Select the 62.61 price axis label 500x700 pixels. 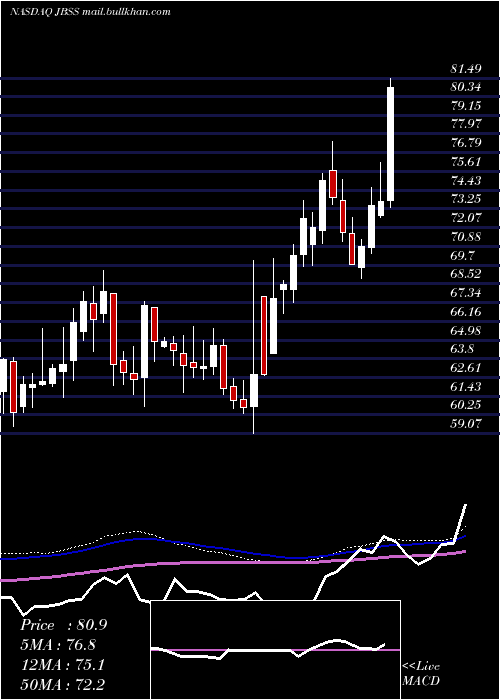(466, 367)
